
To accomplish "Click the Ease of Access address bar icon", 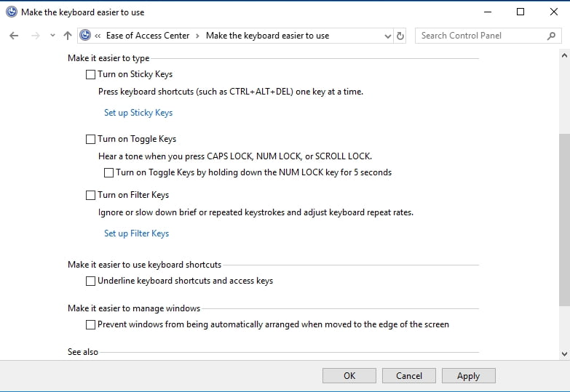I will [85, 35].
